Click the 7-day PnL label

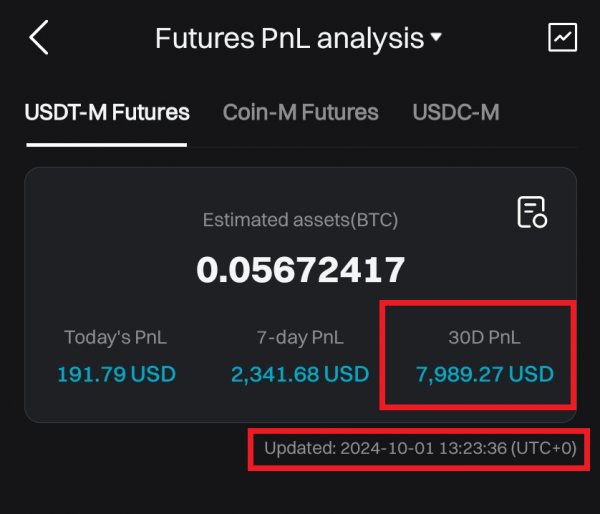(300, 337)
